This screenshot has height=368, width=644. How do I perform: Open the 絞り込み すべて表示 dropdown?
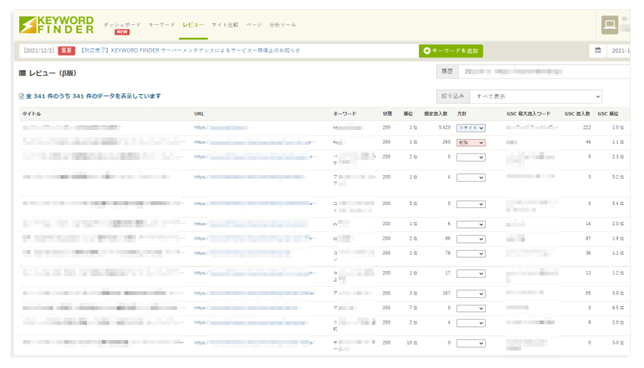click(536, 97)
